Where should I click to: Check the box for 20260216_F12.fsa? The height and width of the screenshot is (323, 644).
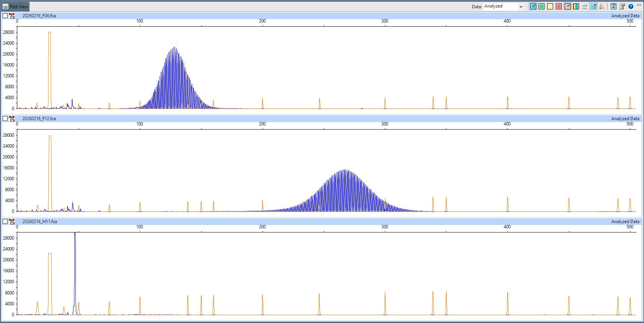click(5, 119)
